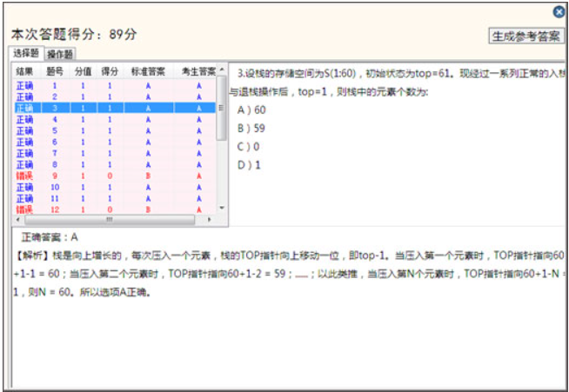This screenshot has height=392, width=569.
Task: Select question row number 7
Action: tap(115, 153)
